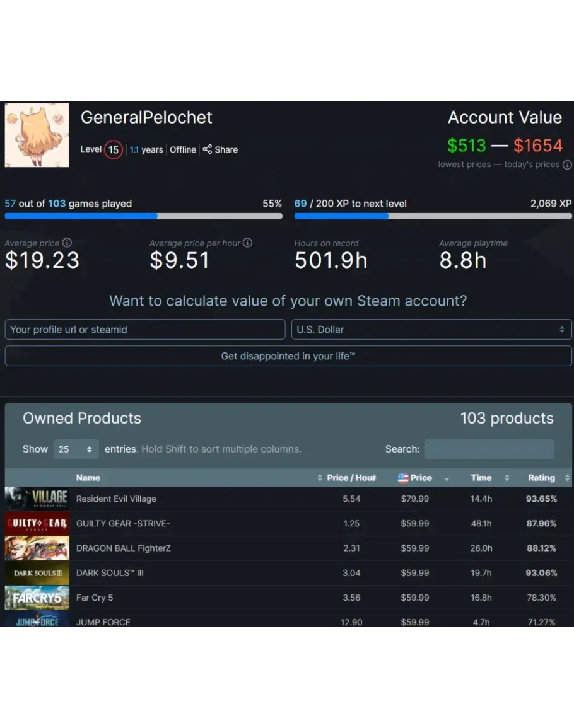Image resolution: width=574 pixels, height=728 pixels.
Task: Expand the Show 25 entries dropdown
Action: (x=76, y=449)
